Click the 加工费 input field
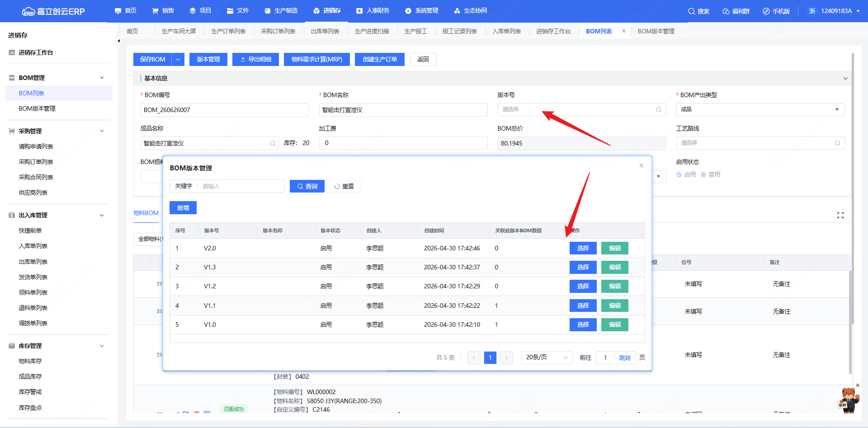This screenshot has width=868, height=428. (403, 143)
